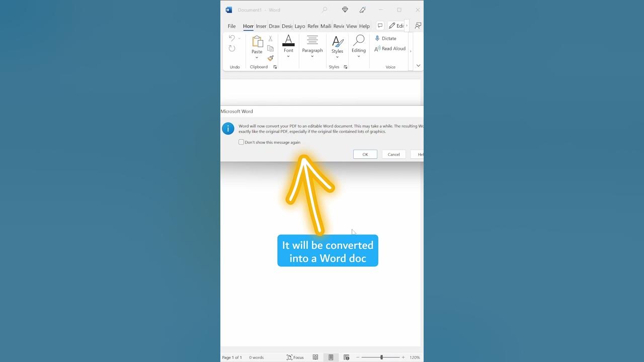This screenshot has width=644, height=362.
Task: Start Dictate with the microphone
Action: pyautogui.click(x=385, y=38)
